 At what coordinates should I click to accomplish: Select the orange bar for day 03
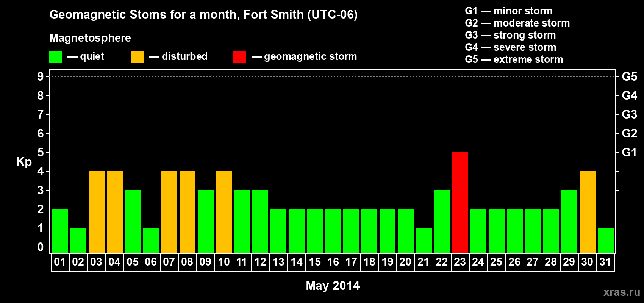[x=97, y=212]
